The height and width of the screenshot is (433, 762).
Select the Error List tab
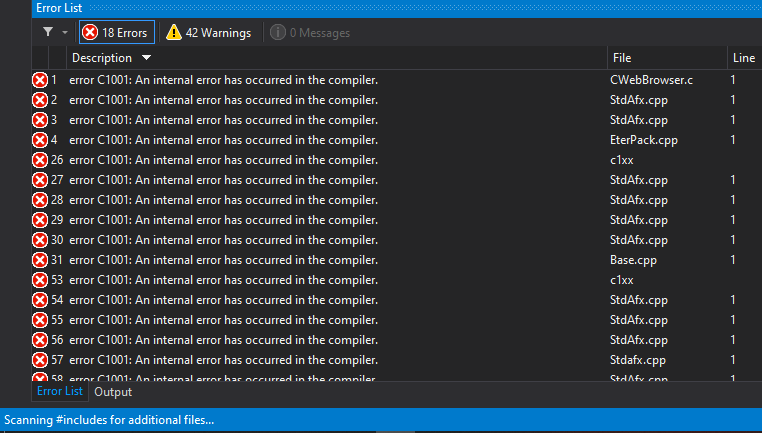pos(60,391)
